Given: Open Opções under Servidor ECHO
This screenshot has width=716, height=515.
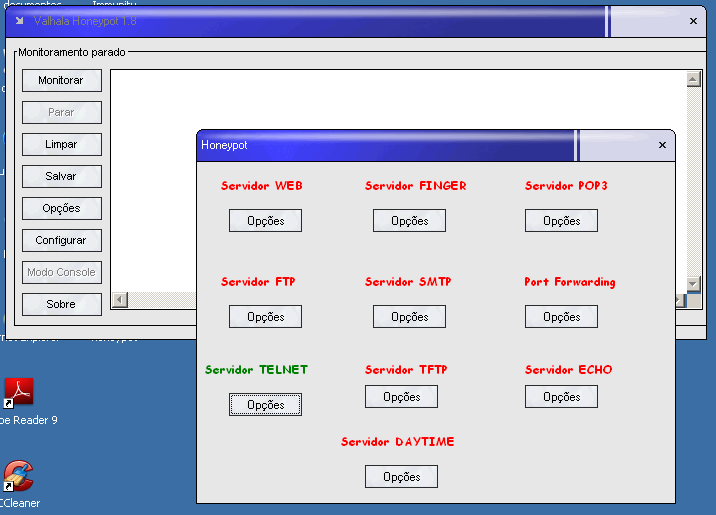Looking at the screenshot, I should 561,396.
